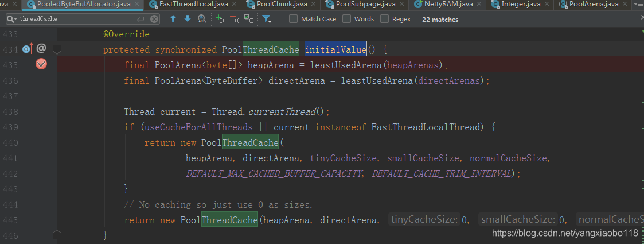
Task: Enable the Regex checkbox
Action: [x=384, y=19]
